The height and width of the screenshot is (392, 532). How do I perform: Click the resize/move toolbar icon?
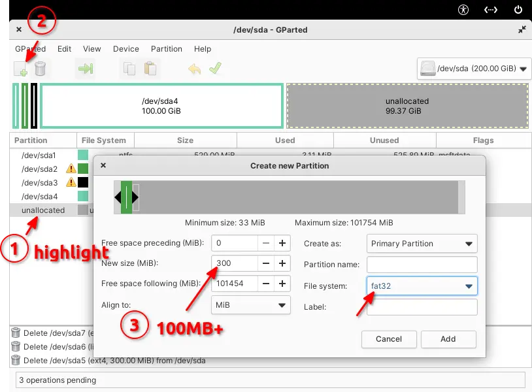tap(85, 69)
